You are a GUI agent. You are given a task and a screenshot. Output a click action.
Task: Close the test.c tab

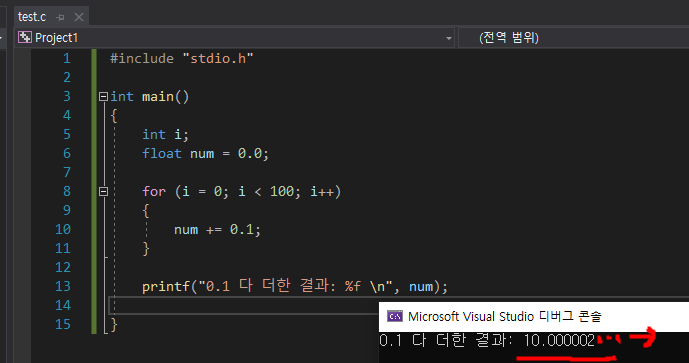pyautogui.click(x=79, y=17)
